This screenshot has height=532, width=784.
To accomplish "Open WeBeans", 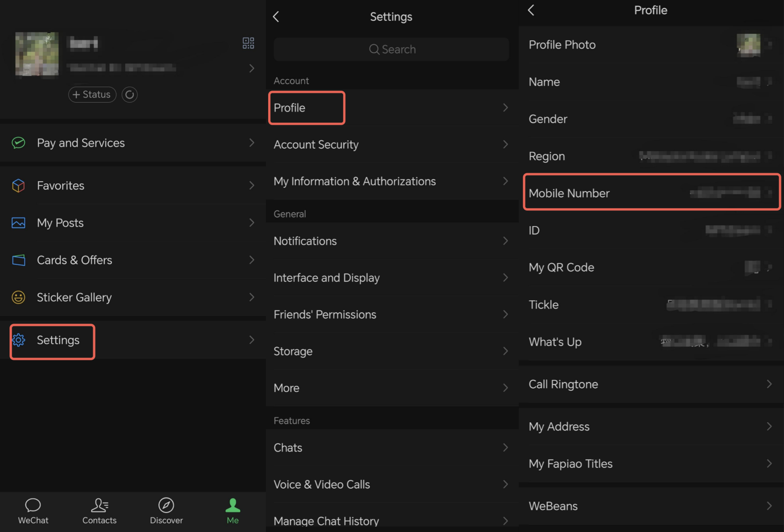I will pyautogui.click(x=651, y=506).
